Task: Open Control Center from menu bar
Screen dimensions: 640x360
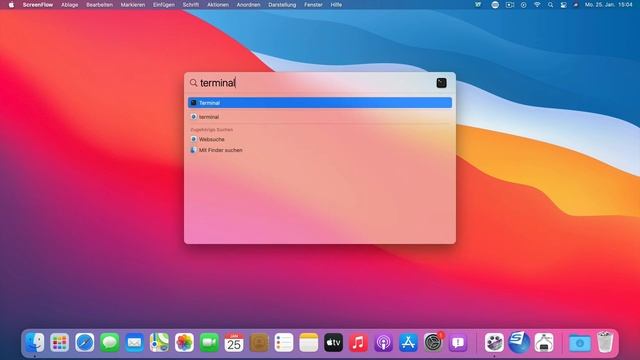Action: [x=563, y=5]
